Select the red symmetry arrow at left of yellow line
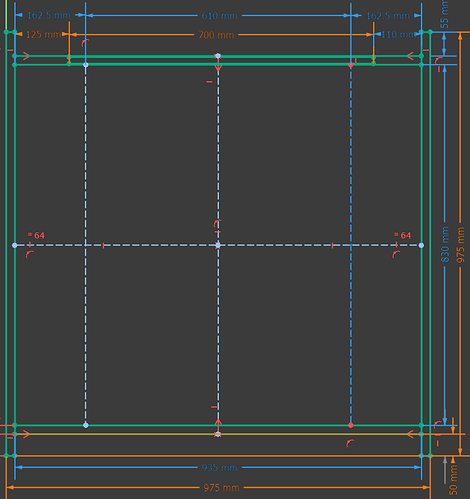This screenshot has width=470, height=499. pyautogui.click(x=26, y=434)
